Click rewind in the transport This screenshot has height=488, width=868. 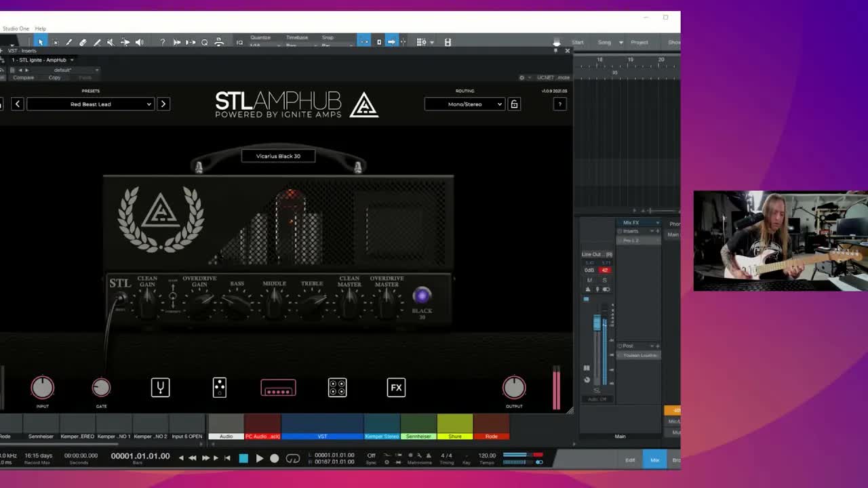(193, 459)
